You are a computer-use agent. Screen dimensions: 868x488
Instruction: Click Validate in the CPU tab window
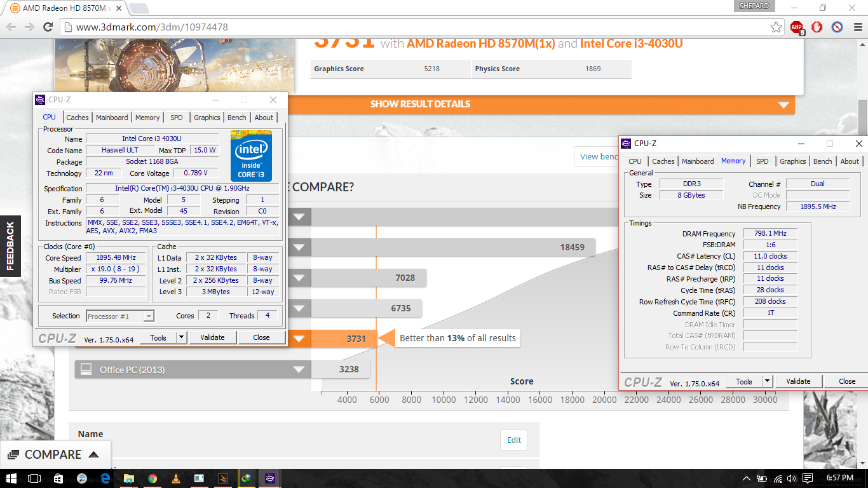click(x=212, y=337)
